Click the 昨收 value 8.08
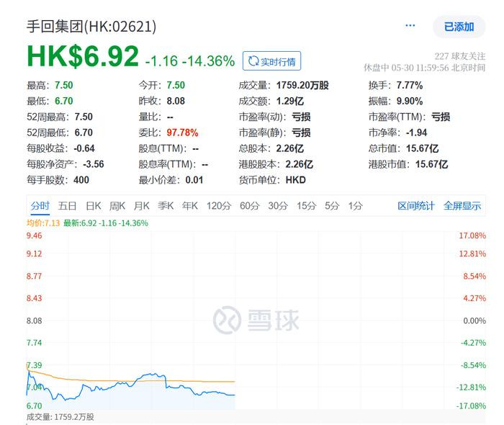This screenshot has height=425, width=504. pos(176,101)
